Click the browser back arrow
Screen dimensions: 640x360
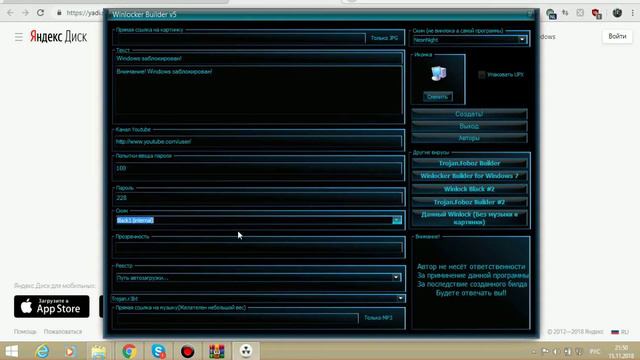[10, 13]
